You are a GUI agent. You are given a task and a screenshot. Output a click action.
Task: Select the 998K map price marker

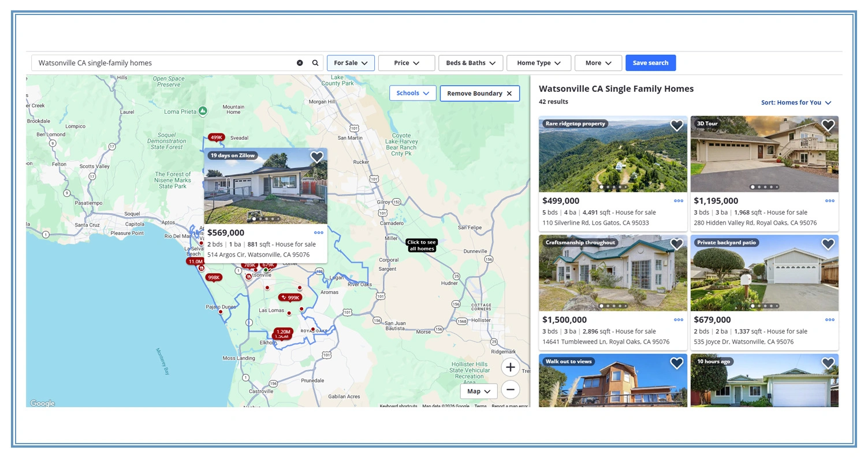point(214,278)
